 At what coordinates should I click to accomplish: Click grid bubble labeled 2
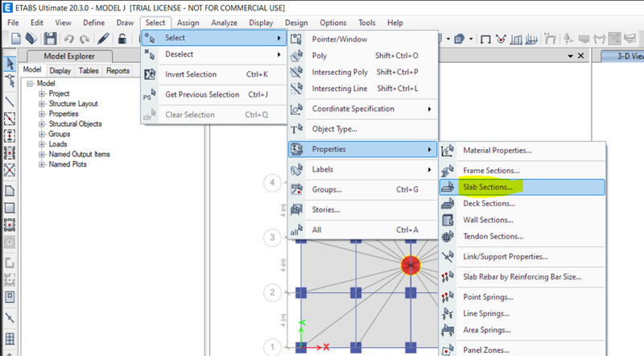click(x=272, y=292)
